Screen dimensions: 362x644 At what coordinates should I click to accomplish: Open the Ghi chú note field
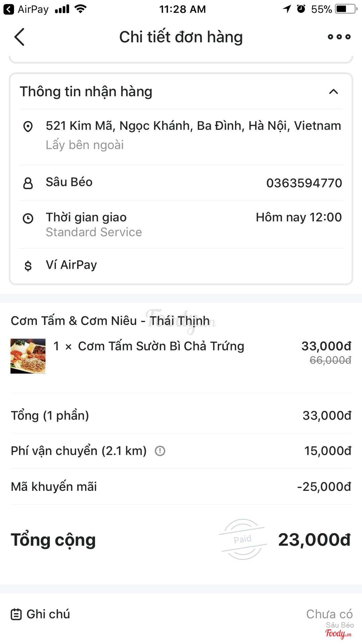181,614
